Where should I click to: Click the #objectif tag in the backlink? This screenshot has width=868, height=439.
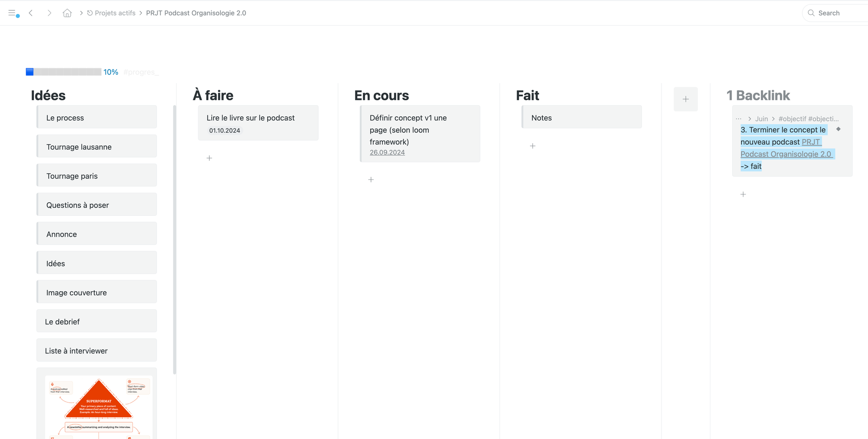(x=792, y=119)
